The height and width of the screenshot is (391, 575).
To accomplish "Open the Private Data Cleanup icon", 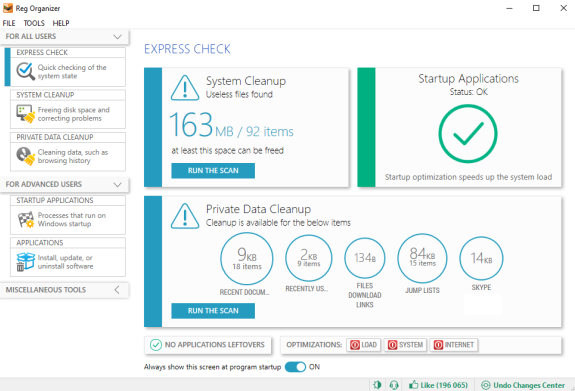I will click(25, 156).
